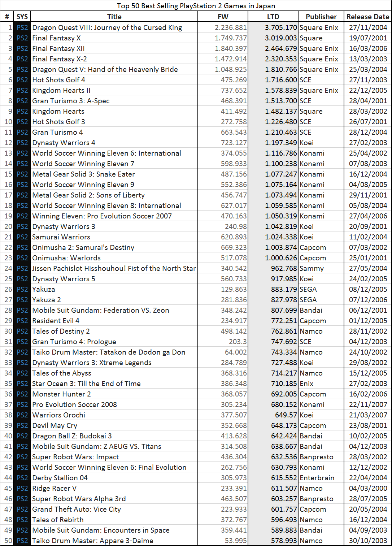Select FW value 552.386
This screenshot has height=546, width=392.
point(234,185)
